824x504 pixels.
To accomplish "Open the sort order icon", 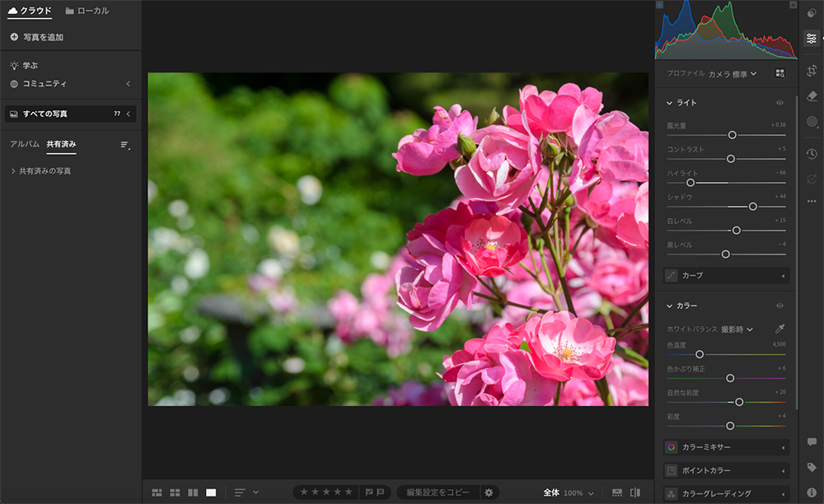I will [240, 492].
